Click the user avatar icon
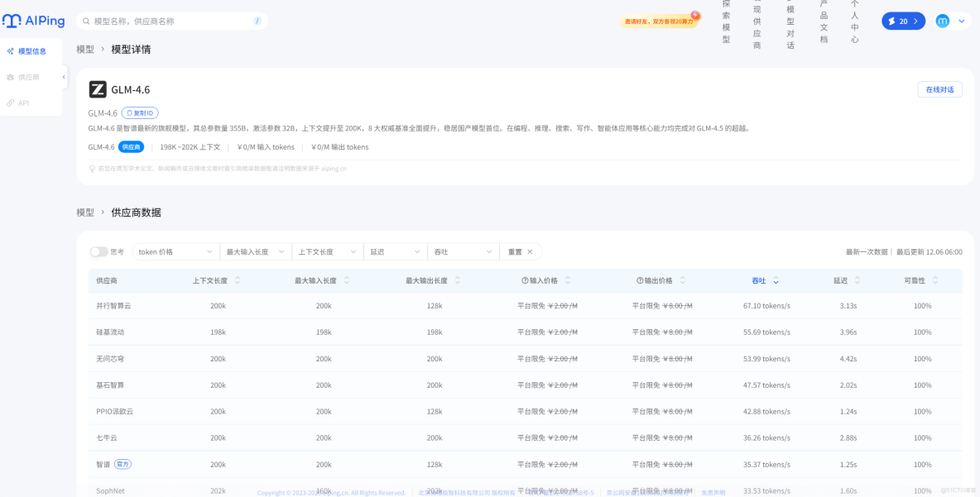Viewport: 980px width, 497px height. coord(942,21)
